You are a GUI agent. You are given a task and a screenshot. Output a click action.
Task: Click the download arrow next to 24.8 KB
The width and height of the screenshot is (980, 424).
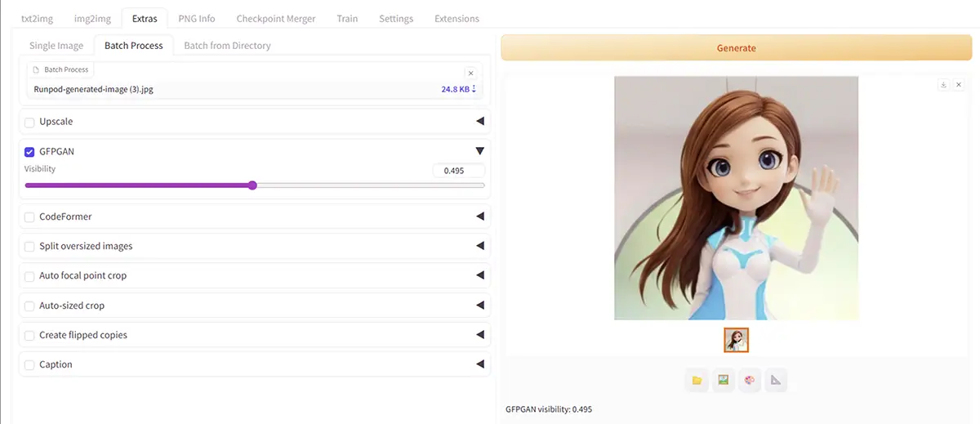(474, 89)
